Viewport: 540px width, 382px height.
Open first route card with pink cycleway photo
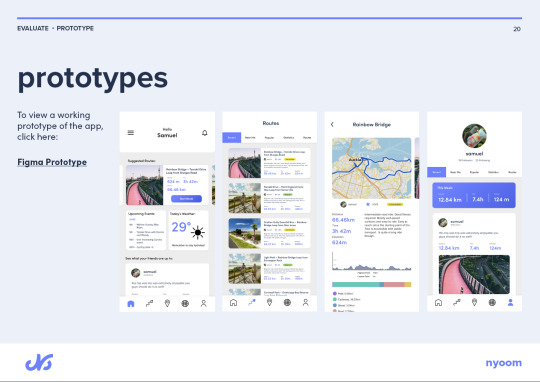pyautogui.click(x=269, y=163)
